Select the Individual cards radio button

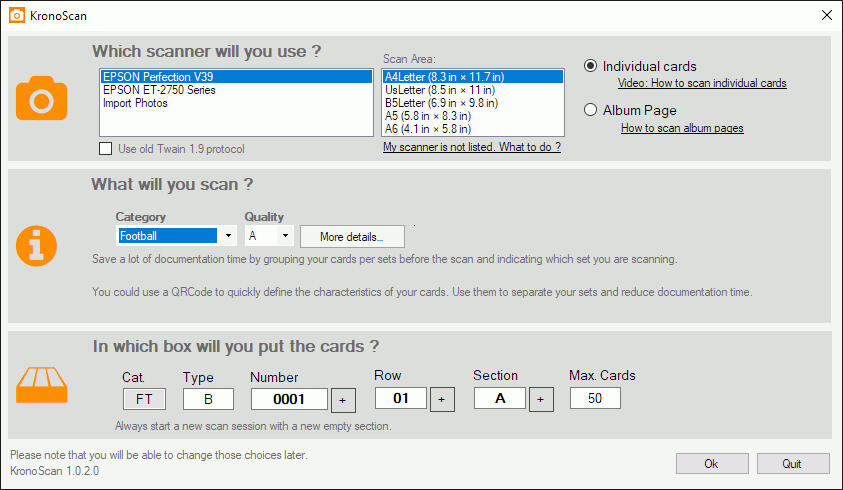[x=591, y=66]
